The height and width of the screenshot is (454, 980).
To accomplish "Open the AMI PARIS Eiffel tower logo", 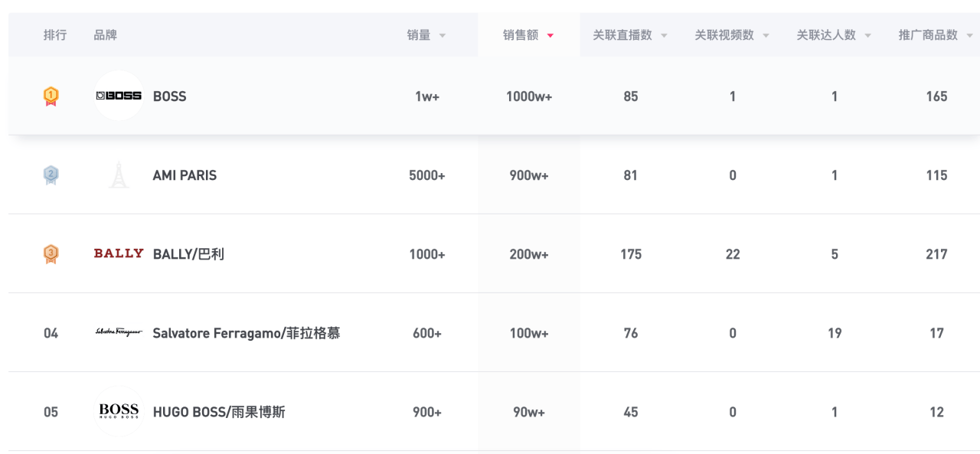I will point(119,175).
